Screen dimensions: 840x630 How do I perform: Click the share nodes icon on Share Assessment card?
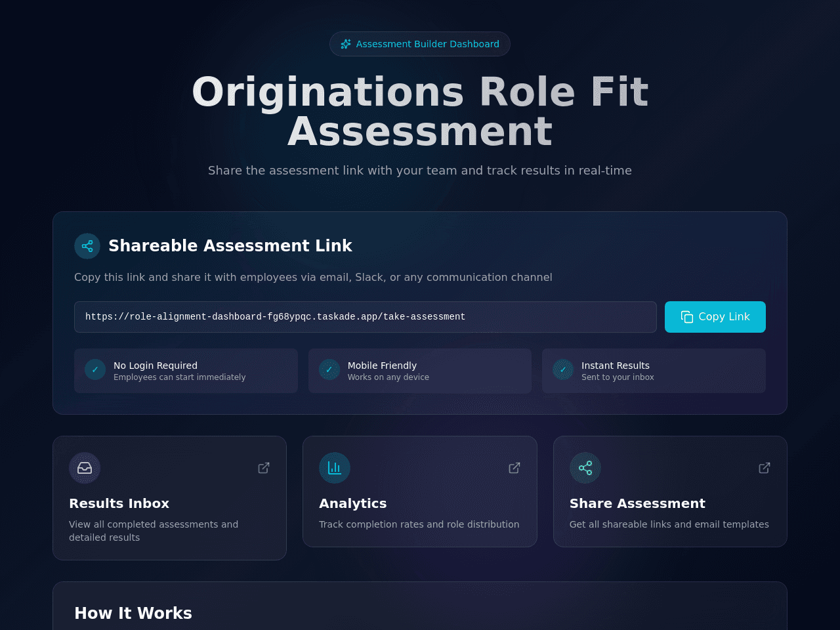(x=585, y=468)
